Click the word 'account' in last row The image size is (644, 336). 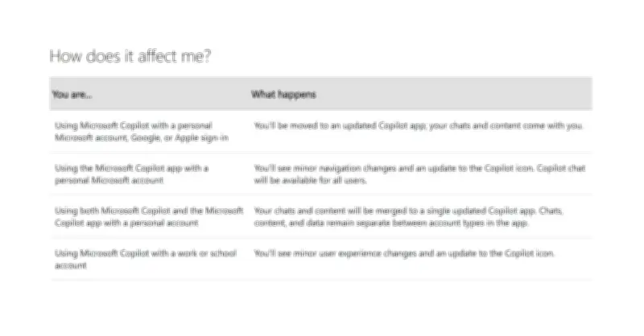pyautogui.click(x=71, y=265)
